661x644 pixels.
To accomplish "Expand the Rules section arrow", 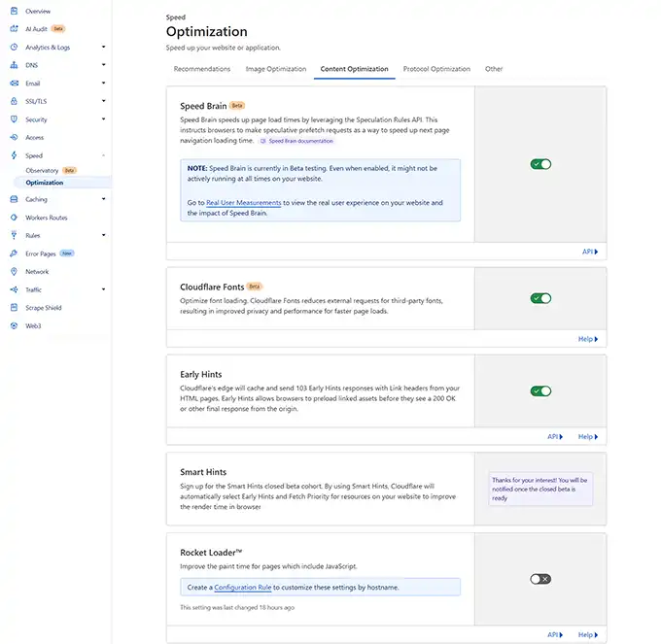I will (103, 235).
